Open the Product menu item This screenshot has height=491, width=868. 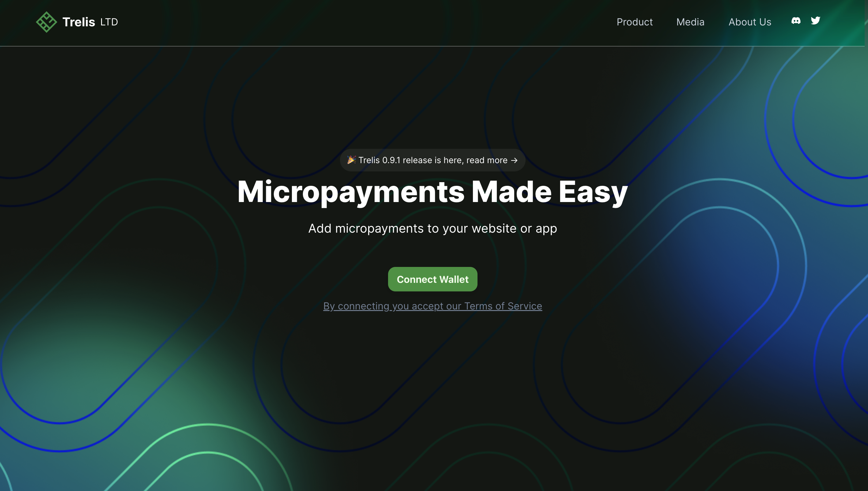(x=635, y=22)
